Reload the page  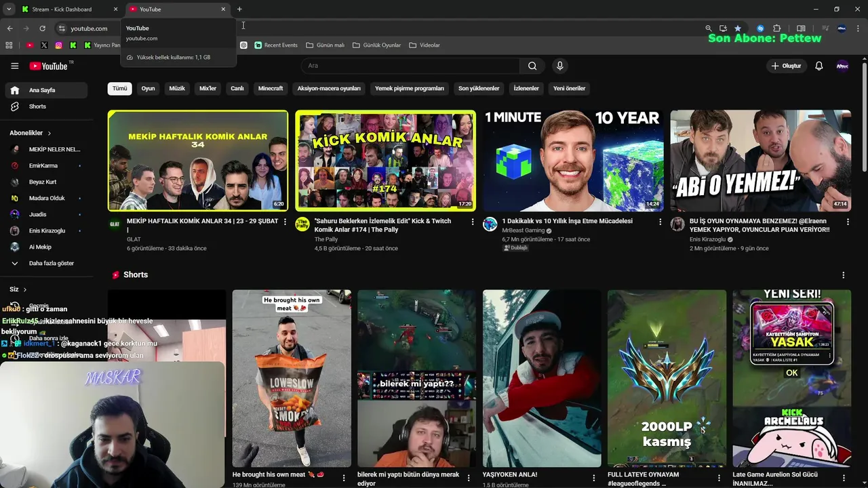(42, 28)
